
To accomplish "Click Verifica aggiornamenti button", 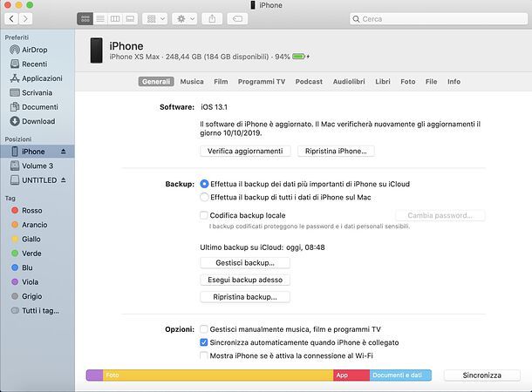I will [245, 151].
